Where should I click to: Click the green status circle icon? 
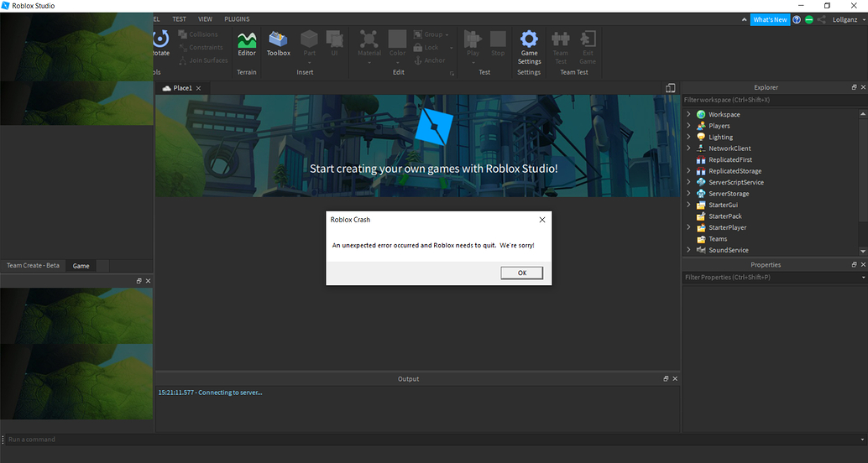click(x=808, y=20)
